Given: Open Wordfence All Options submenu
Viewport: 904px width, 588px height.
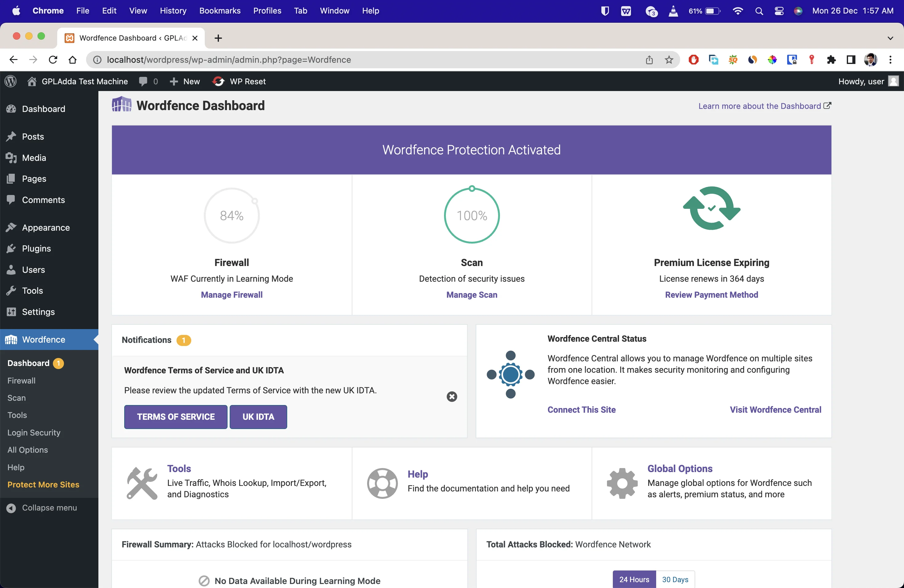Looking at the screenshot, I should [28, 450].
